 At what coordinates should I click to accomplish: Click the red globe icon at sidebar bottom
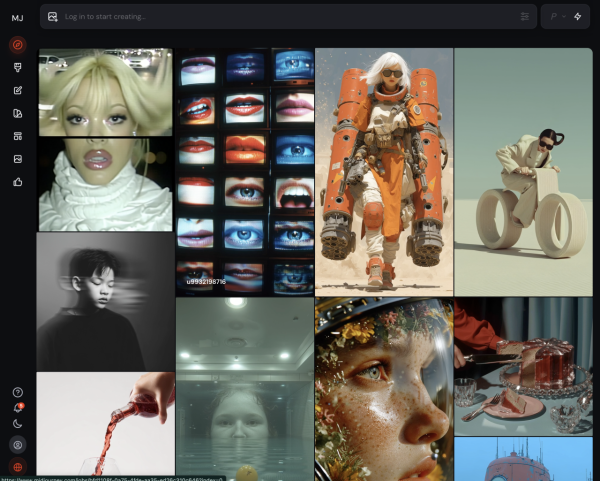click(17, 467)
